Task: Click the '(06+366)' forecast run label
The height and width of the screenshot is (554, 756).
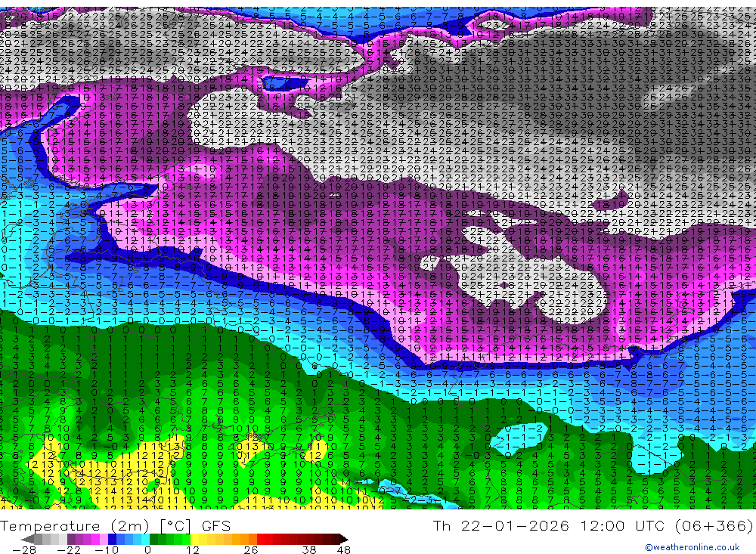Action: point(714,525)
